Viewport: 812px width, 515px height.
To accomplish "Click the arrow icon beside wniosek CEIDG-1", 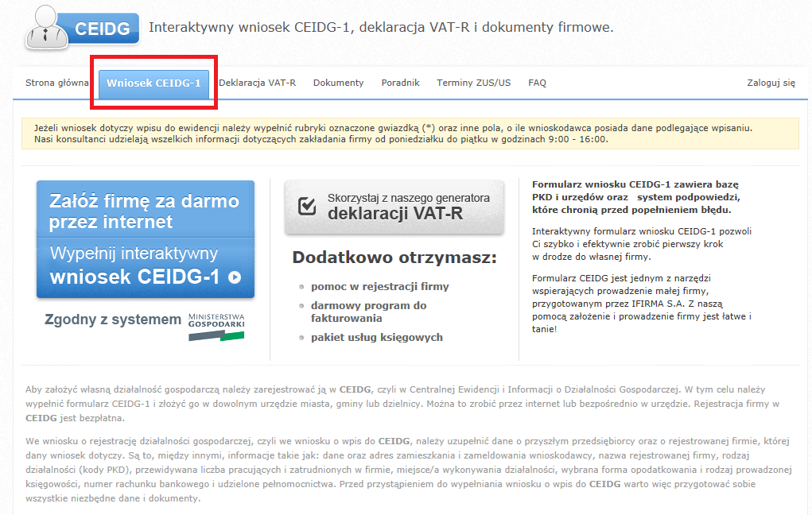I will [x=235, y=277].
